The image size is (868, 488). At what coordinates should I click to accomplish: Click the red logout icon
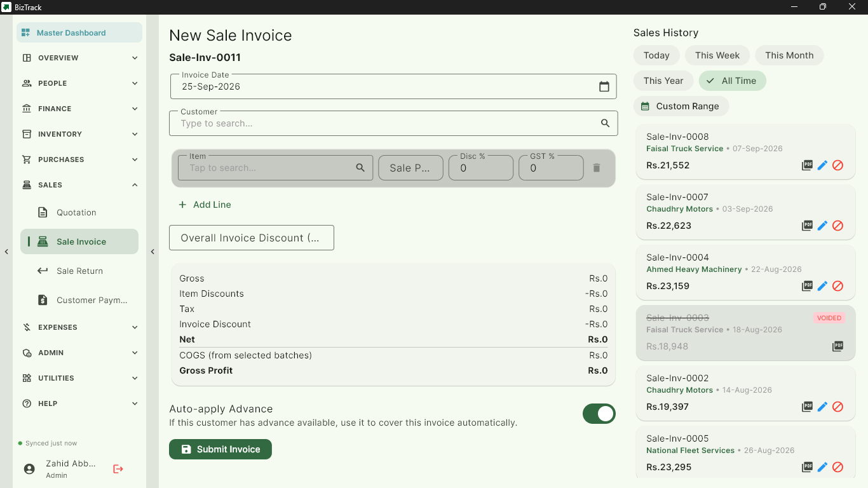118,469
